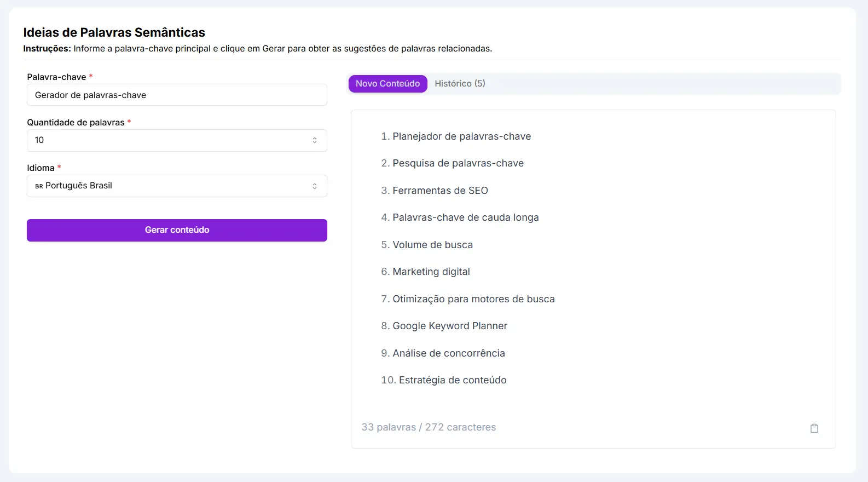Focus the Palavra-chave input field

(x=177, y=95)
